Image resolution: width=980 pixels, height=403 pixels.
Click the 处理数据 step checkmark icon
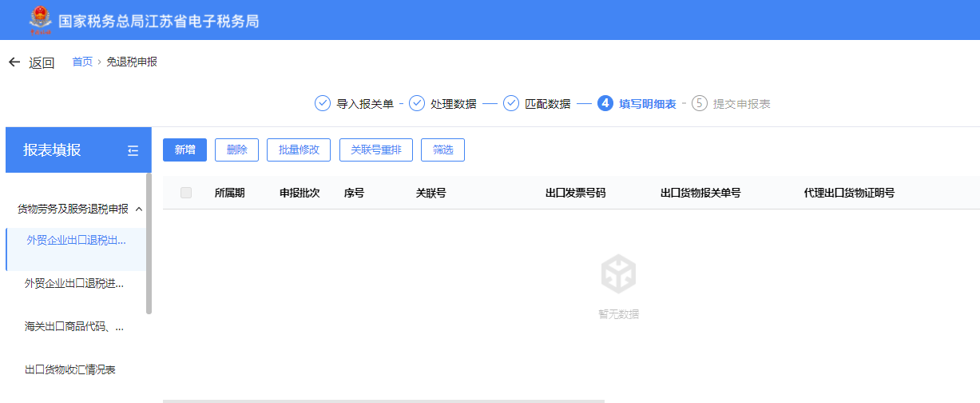pos(417,103)
